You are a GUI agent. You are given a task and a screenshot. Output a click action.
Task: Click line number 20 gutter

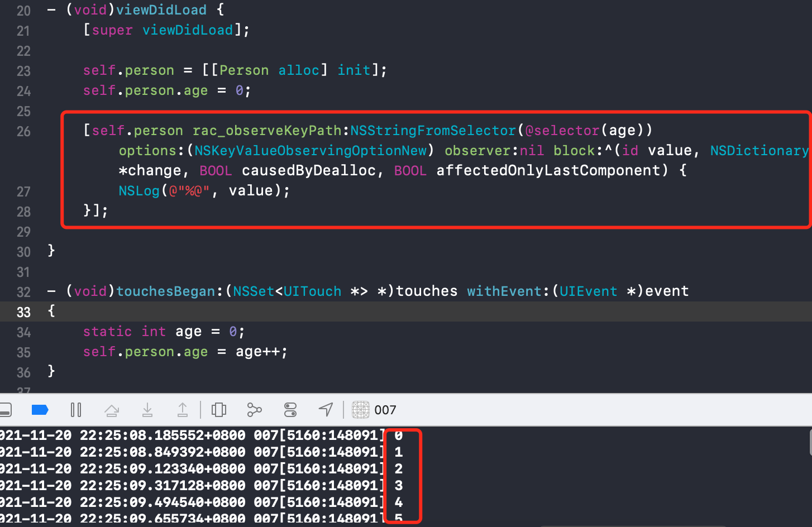23,11
